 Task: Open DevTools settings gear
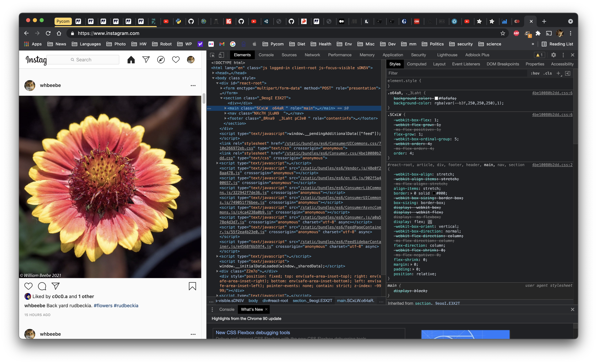554,55
